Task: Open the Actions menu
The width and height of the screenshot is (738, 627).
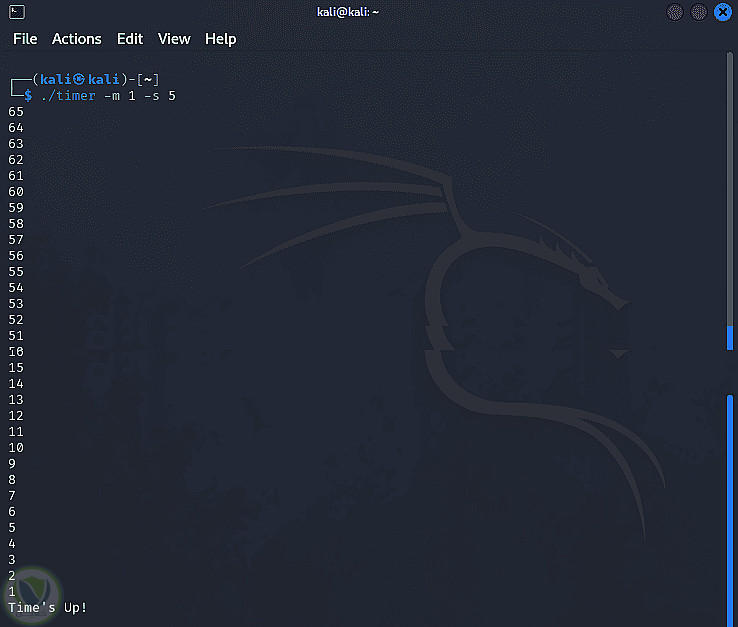Action: pyautogui.click(x=77, y=39)
